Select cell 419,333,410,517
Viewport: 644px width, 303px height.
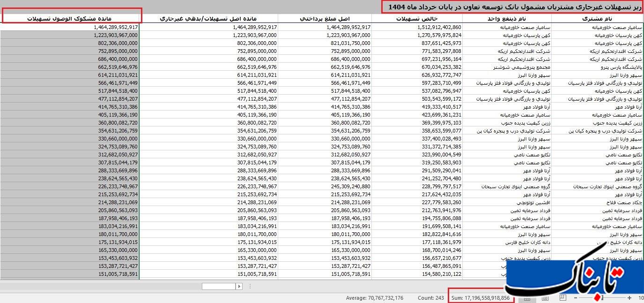417,107
